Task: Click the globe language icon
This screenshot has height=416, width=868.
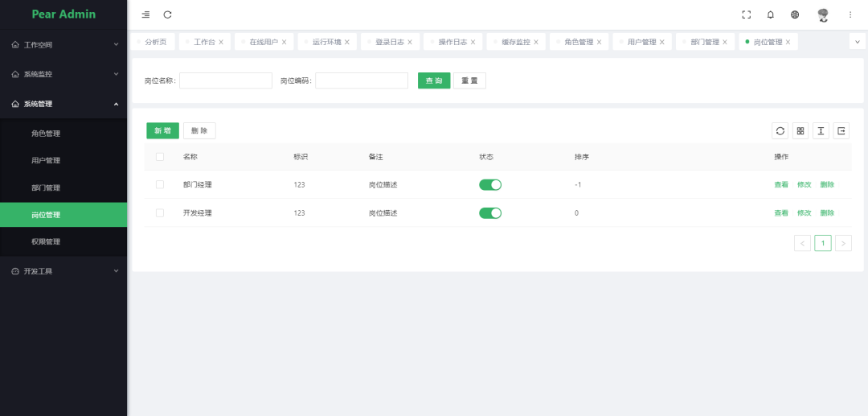Action: coord(795,14)
